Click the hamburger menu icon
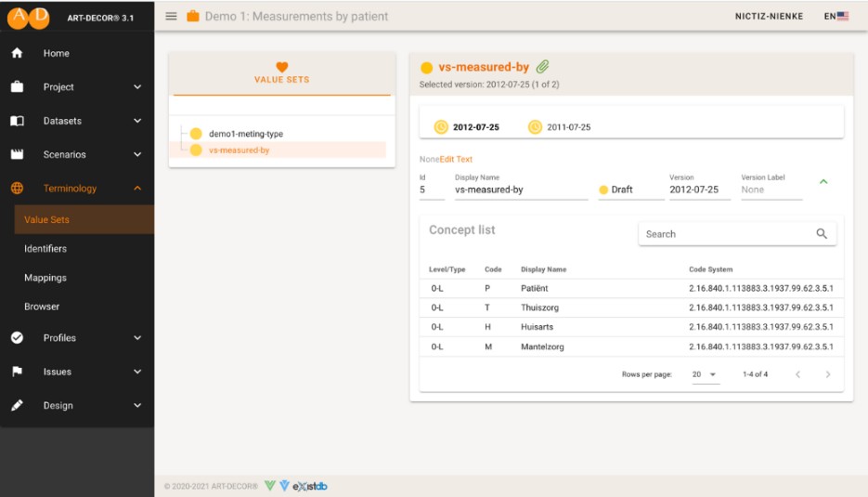The image size is (868, 497). (x=171, y=17)
